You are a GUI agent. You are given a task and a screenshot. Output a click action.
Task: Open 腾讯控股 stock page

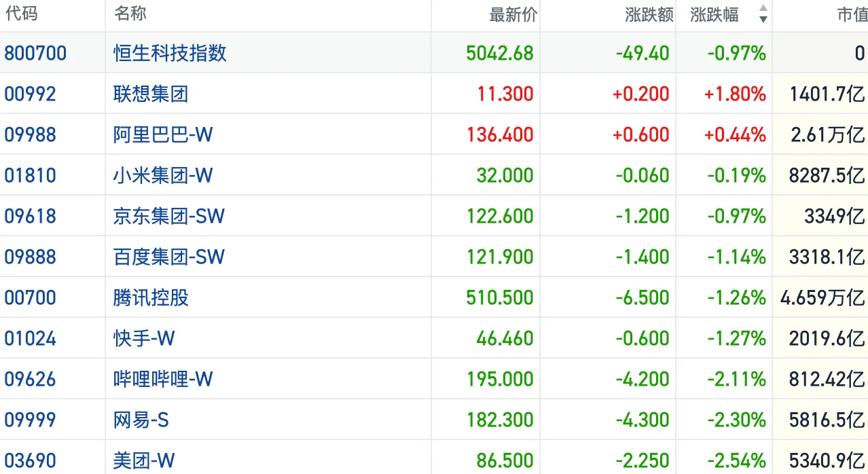(x=151, y=297)
